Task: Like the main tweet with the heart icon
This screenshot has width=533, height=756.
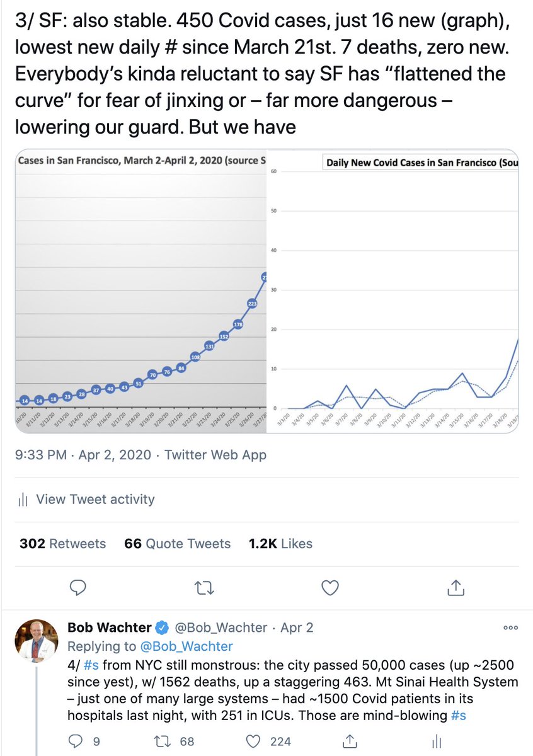Action: 330,588
